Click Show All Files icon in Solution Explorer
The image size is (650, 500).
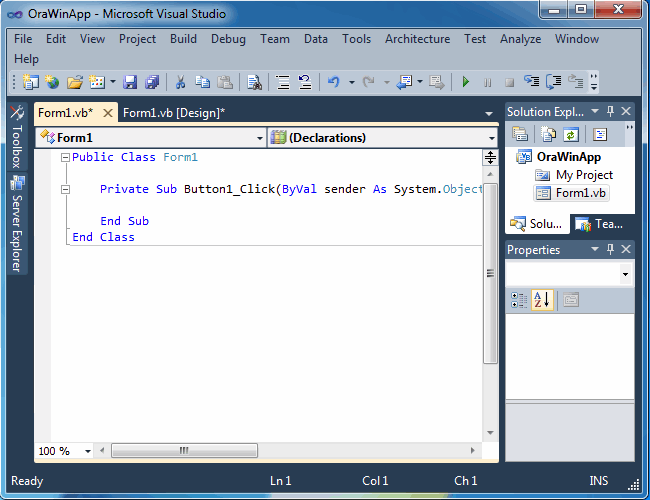click(x=548, y=134)
